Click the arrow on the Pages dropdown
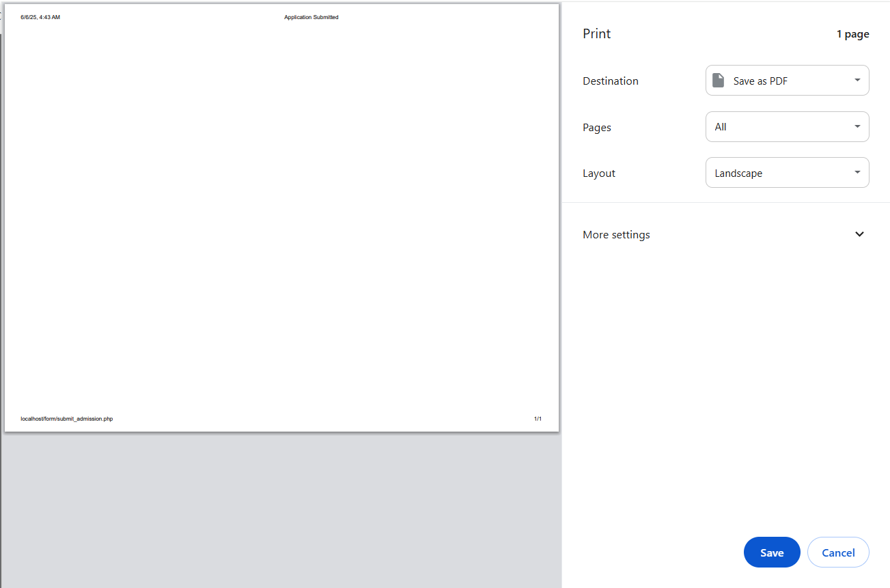This screenshot has width=890, height=588. coord(857,127)
